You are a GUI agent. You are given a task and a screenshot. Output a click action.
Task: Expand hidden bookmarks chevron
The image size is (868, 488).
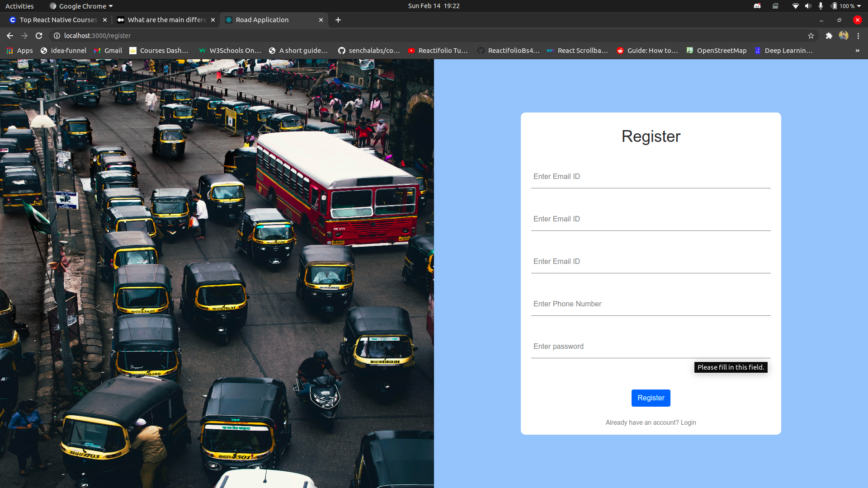[858, 51]
